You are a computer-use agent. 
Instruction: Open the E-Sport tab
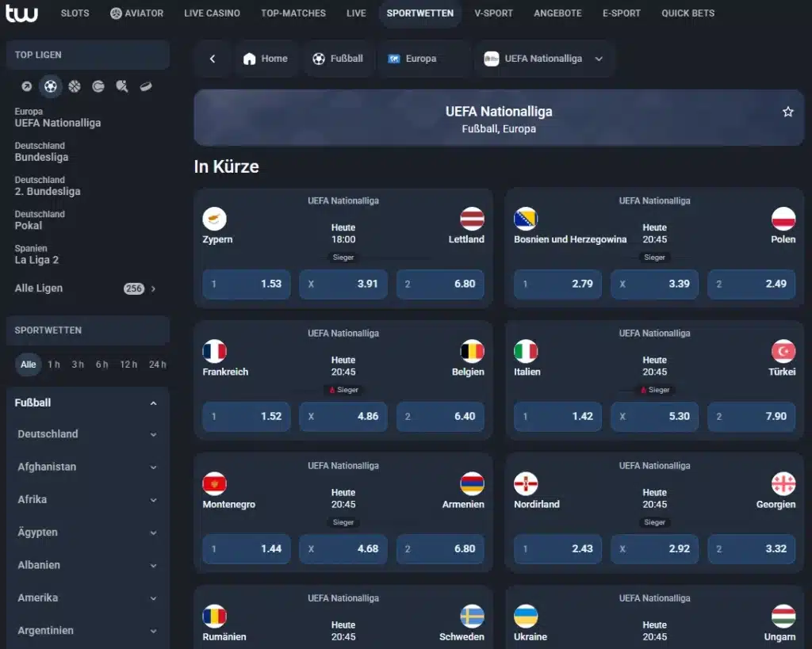(622, 13)
